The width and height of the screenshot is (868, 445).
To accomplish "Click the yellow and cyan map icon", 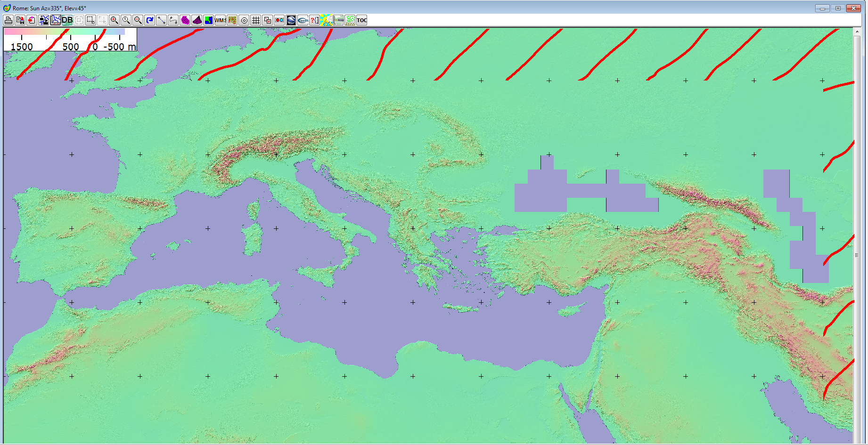I will (327, 20).
